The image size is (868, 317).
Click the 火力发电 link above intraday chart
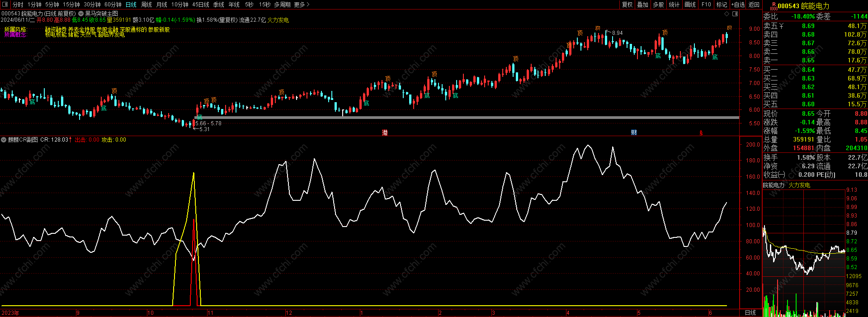click(x=799, y=185)
